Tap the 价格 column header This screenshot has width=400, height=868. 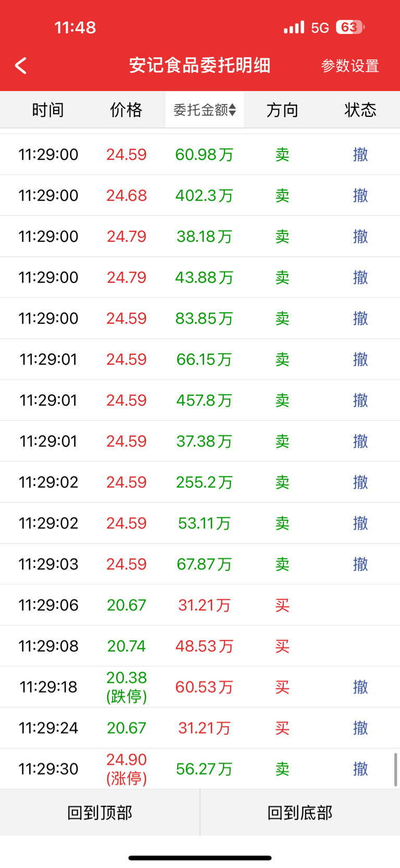point(126,110)
